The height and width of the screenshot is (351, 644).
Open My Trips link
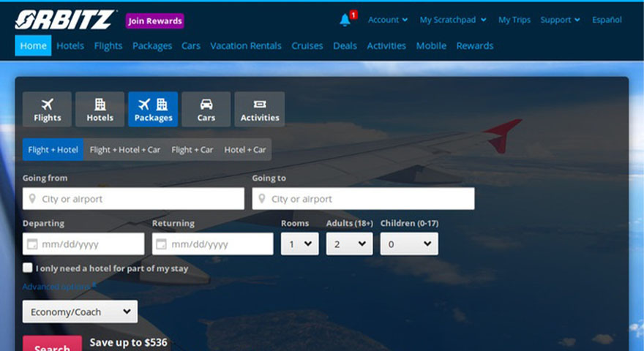click(514, 20)
